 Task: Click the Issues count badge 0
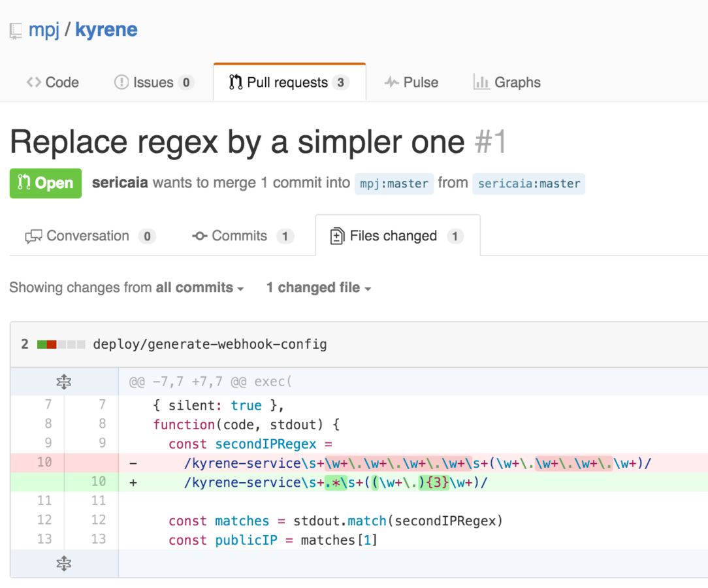(186, 82)
